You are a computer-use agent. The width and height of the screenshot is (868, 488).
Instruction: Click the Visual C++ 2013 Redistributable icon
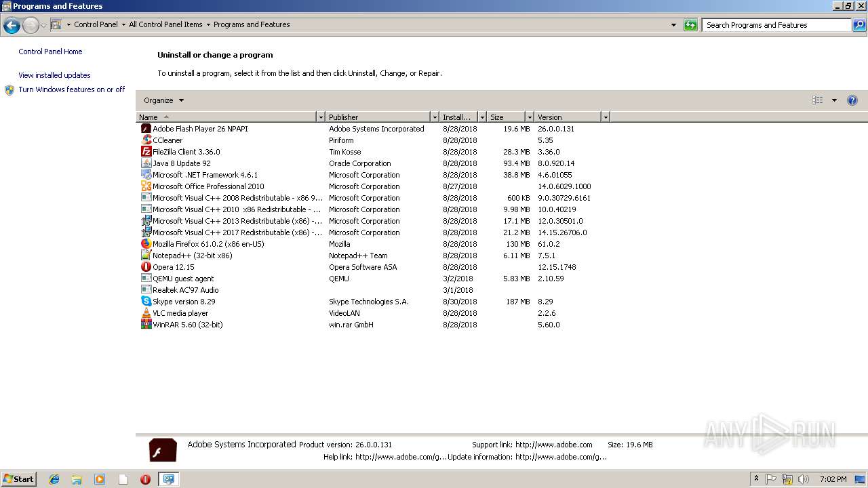tap(146, 221)
